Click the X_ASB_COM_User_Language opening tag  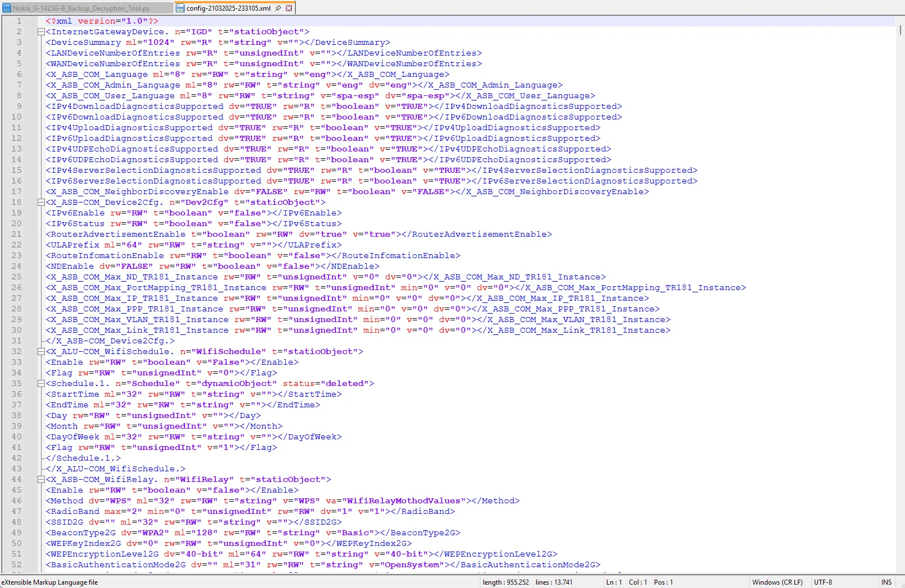pyautogui.click(x=110, y=96)
